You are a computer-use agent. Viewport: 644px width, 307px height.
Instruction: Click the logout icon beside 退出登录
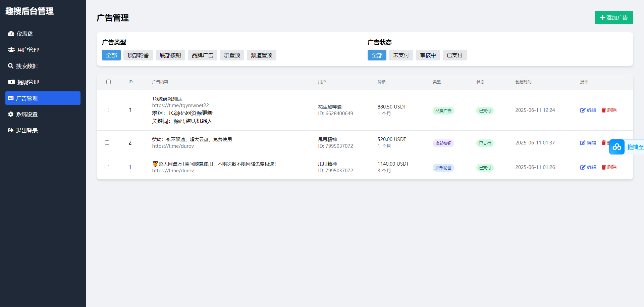pos(11,130)
